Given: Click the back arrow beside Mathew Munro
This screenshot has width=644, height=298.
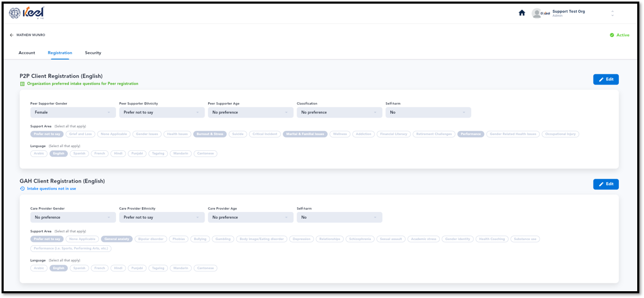Looking at the screenshot, I should (x=11, y=35).
